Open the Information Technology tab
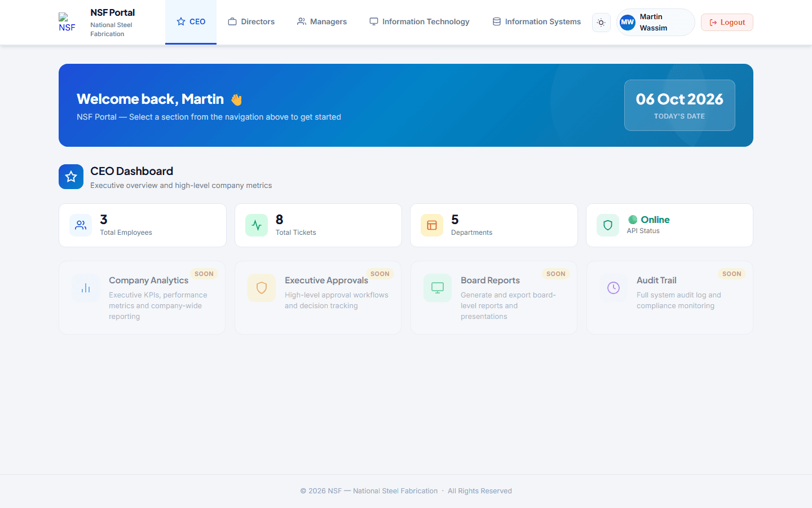The width and height of the screenshot is (812, 508). pos(420,21)
